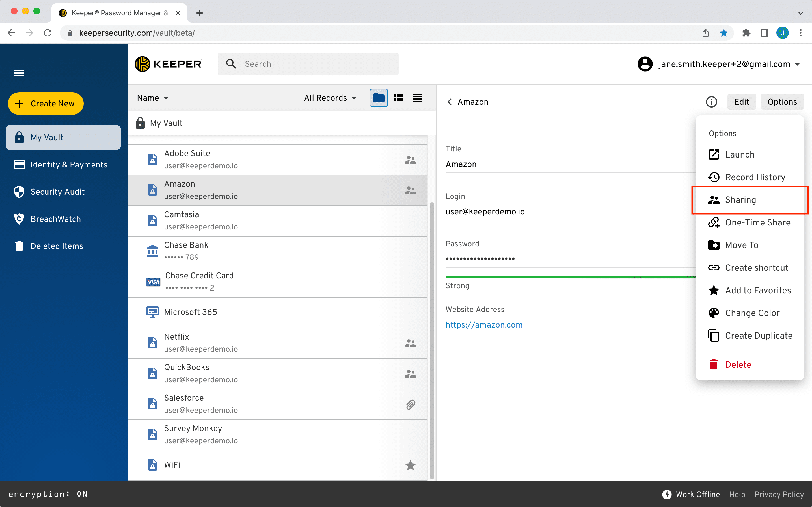This screenshot has width=812, height=507.
Task: Click the attachment paperclip on Salesforce
Action: pos(410,404)
